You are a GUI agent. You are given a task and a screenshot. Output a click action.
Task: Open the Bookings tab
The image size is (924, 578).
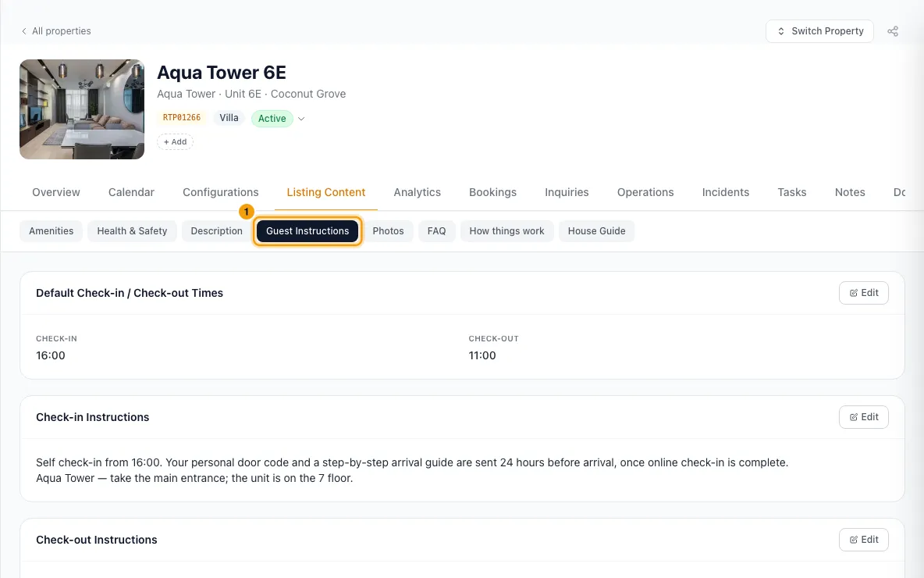click(492, 192)
